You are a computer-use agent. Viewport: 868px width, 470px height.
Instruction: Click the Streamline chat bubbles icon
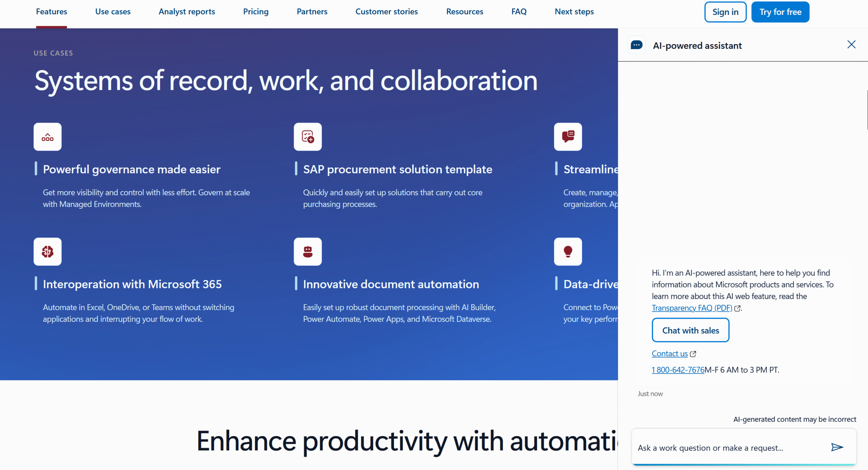click(x=568, y=137)
